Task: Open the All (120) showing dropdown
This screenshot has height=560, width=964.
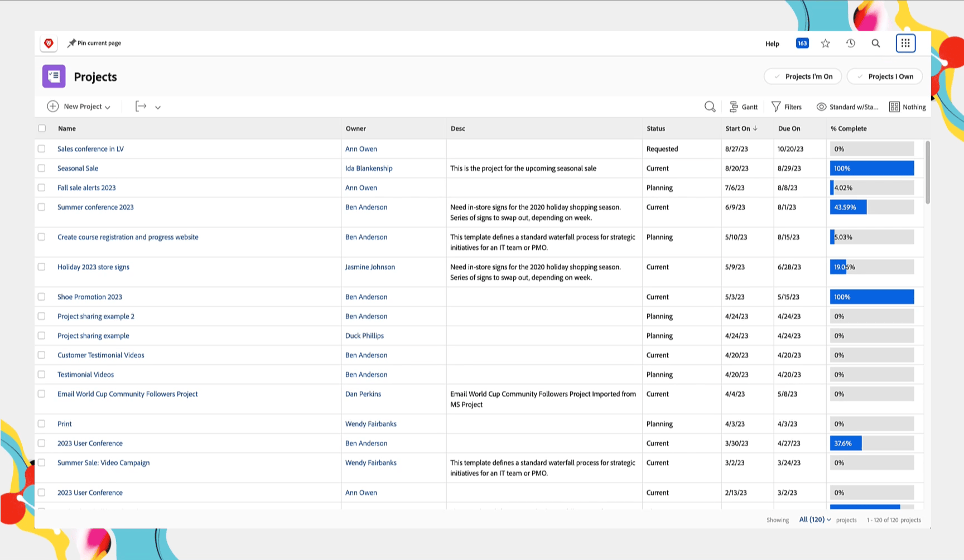Action: [x=814, y=519]
